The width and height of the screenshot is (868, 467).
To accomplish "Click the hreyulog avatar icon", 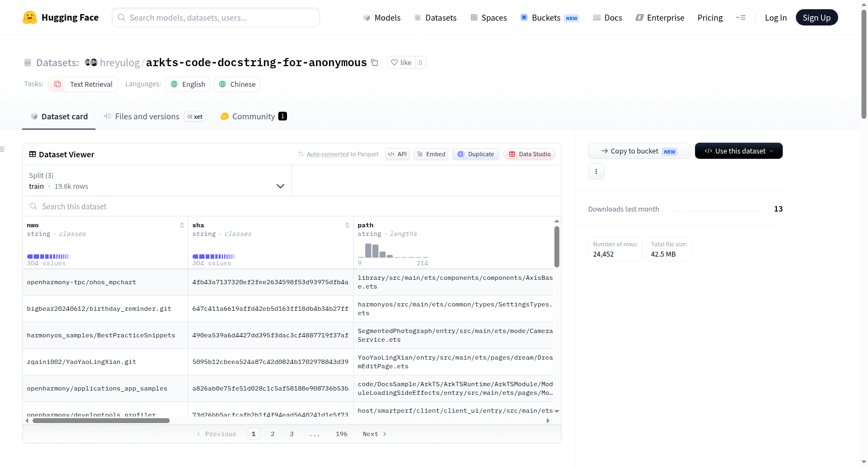I will 91,62.
